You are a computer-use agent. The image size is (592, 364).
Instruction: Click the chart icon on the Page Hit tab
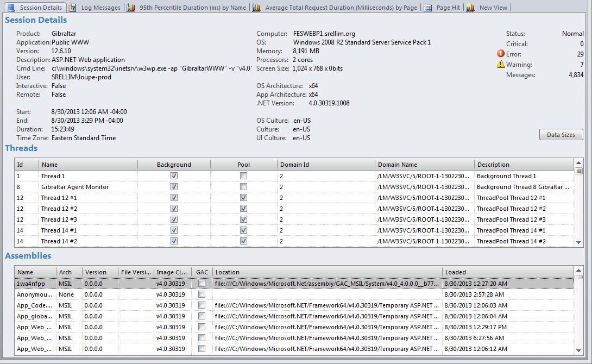427,8
